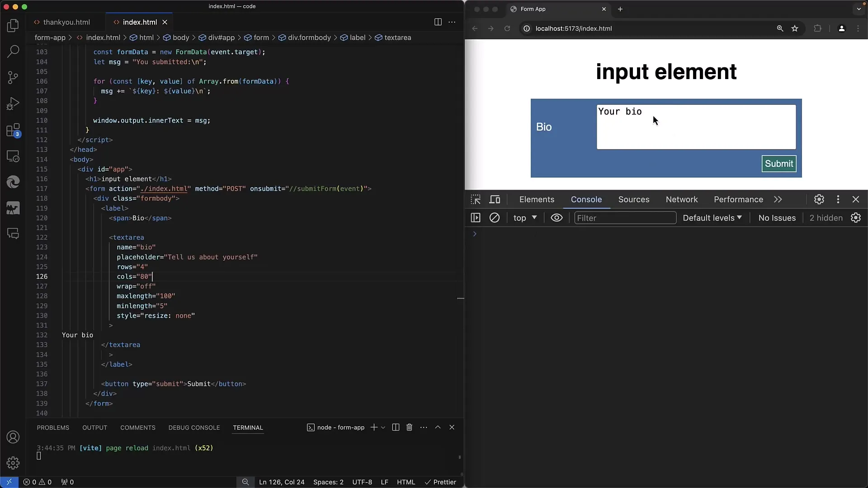This screenshot has width=868, height=488.
Task: Open editor More Actions ellipsis
Action: (452, 22)
